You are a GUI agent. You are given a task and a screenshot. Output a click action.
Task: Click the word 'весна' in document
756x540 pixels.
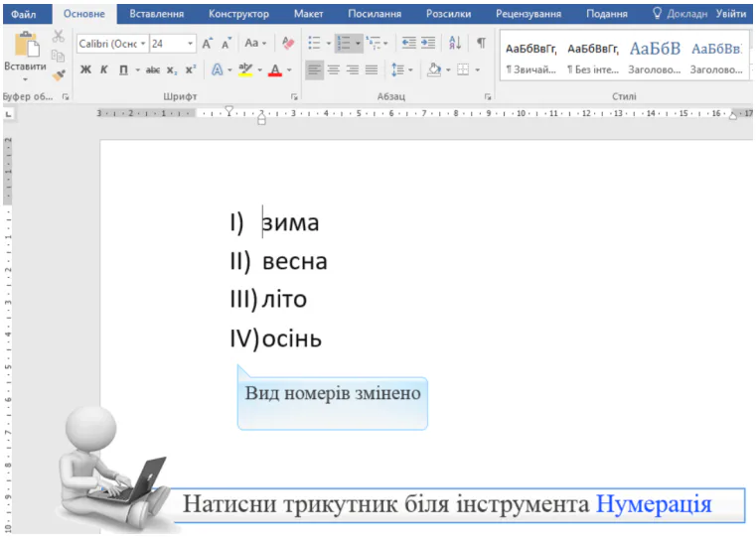click(x=294, y=262)
